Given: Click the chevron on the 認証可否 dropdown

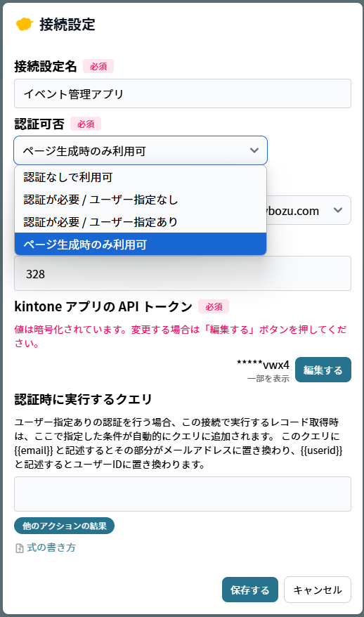Looking at the screenshot, I should coord(254,150).
